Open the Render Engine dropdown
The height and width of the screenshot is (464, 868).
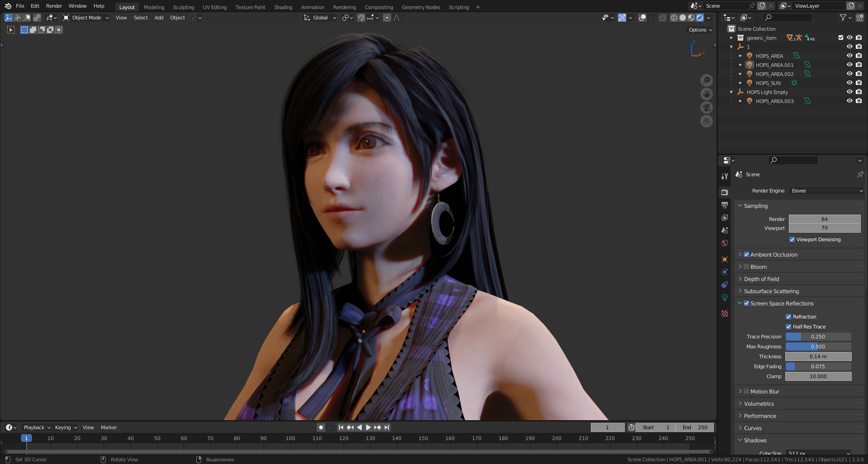click(826, 191)
